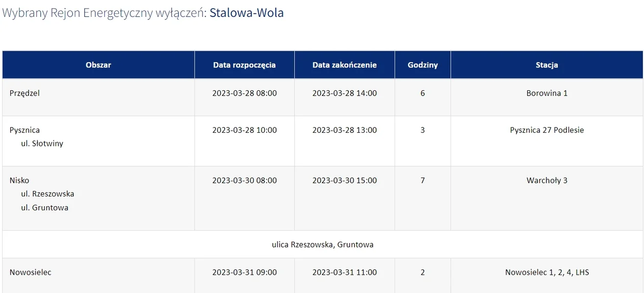Viewport: 644px width, 293px height.
Task: Click the ul. Rzeszowska street entry
Action: [x=48, y=194]
